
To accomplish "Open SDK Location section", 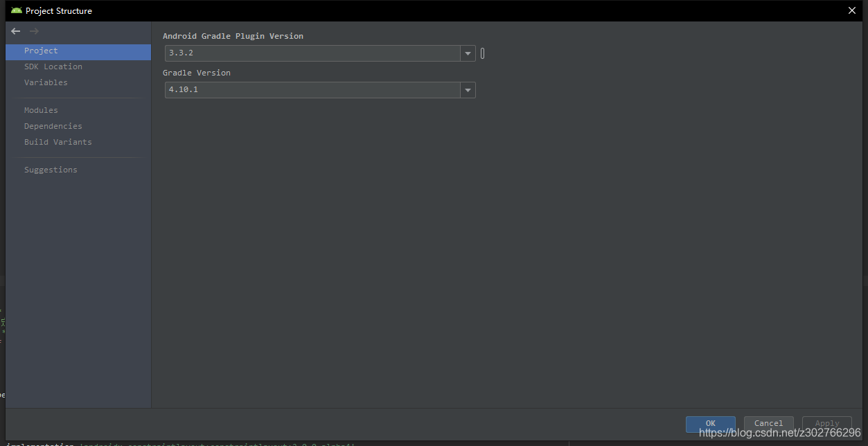I will point(53,66).
